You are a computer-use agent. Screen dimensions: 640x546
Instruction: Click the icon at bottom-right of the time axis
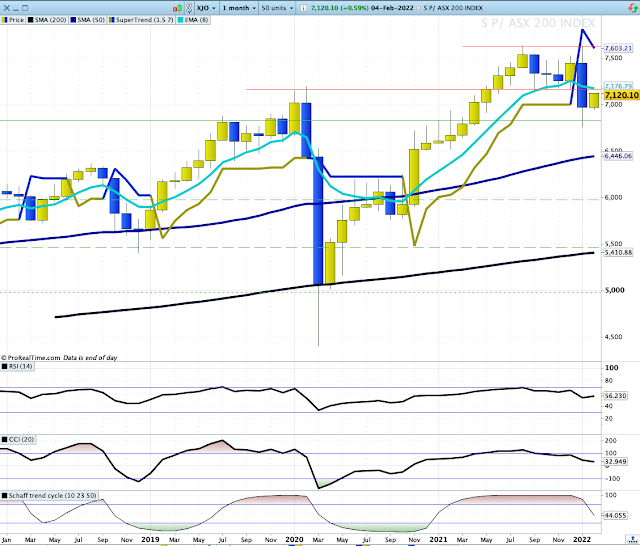tap(632, 539)
